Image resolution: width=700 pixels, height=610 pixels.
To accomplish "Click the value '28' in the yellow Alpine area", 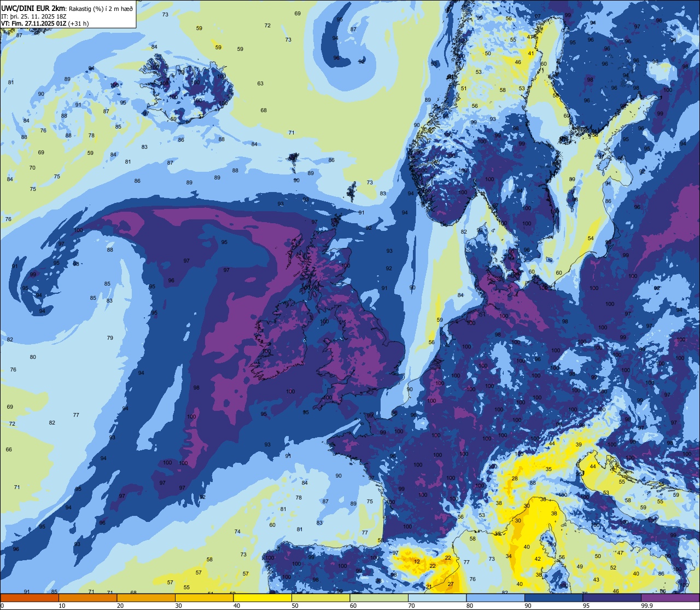I will click(515, 479).
